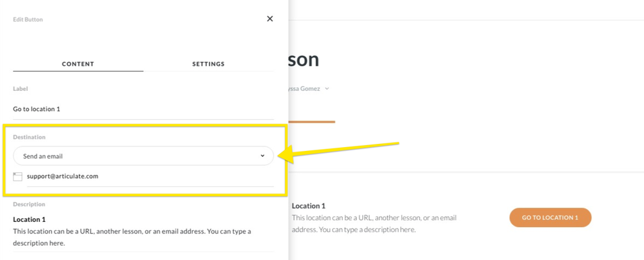Edit the description paragraph text in sidebar
644x260 pixels.
132,237
